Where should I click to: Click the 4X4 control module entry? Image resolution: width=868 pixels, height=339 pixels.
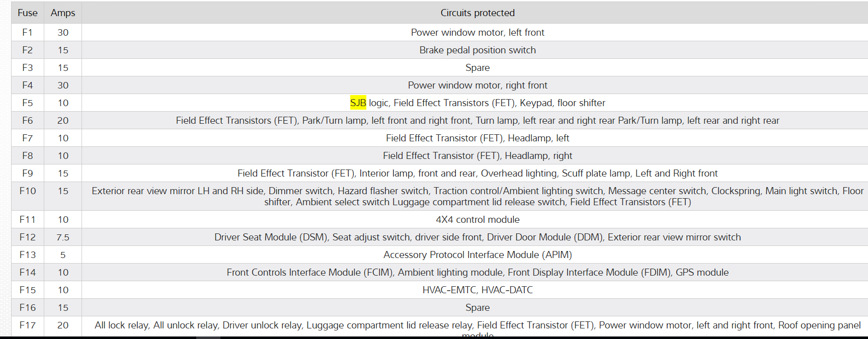tap(477, 220)
